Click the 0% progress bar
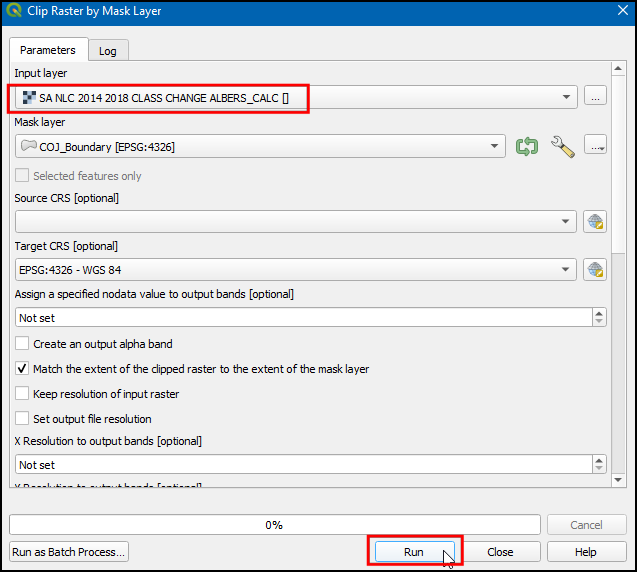Screen dimensions: 637x572 point(274,525)
